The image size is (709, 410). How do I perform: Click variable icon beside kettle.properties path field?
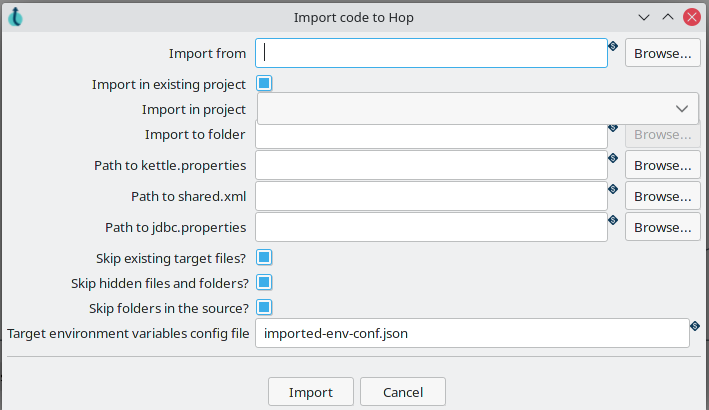(x=613, y=158)
